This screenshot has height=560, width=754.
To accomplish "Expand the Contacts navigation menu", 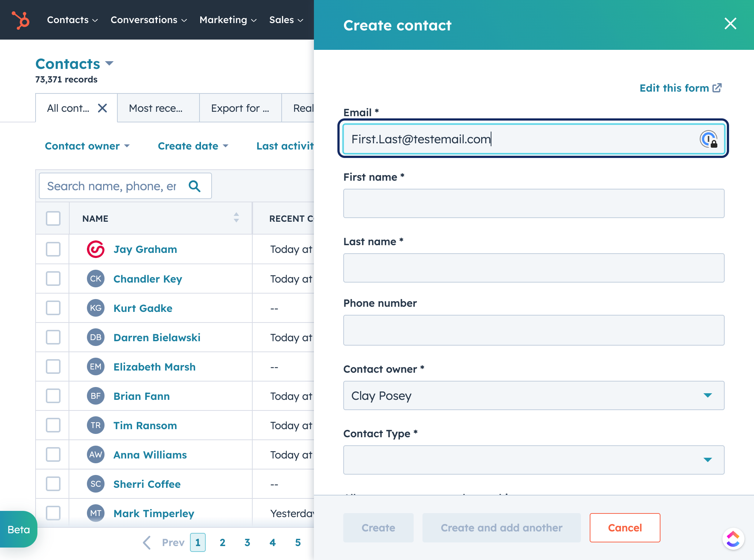I will pyautogui.click(x=72, y=20).
